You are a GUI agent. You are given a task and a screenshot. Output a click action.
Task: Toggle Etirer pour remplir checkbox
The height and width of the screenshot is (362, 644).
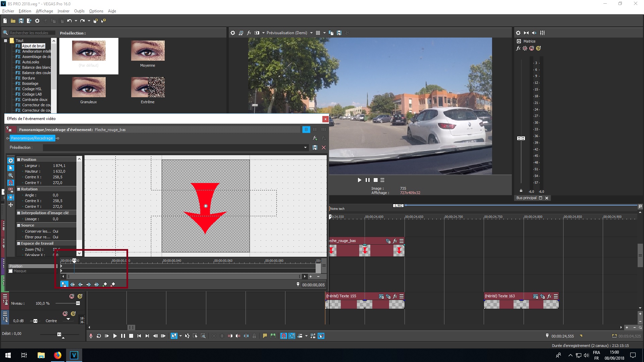tap(55, 237)
